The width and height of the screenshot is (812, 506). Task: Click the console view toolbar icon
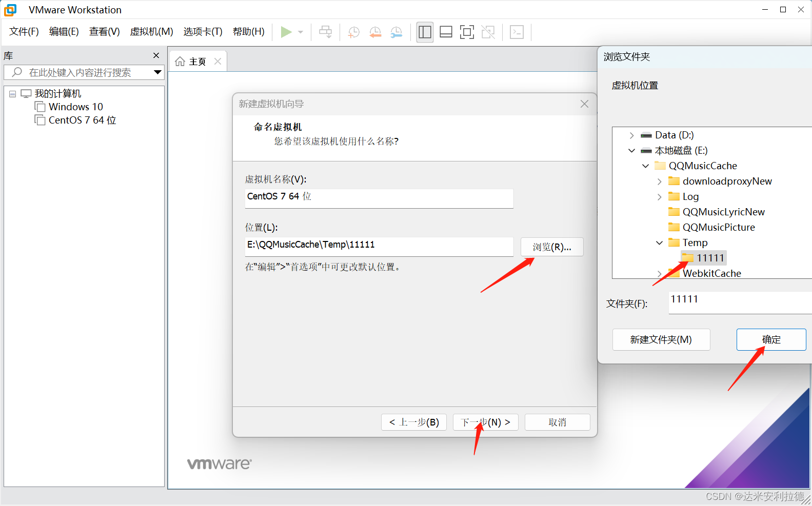pyautogui.click(x=517, y=32)
